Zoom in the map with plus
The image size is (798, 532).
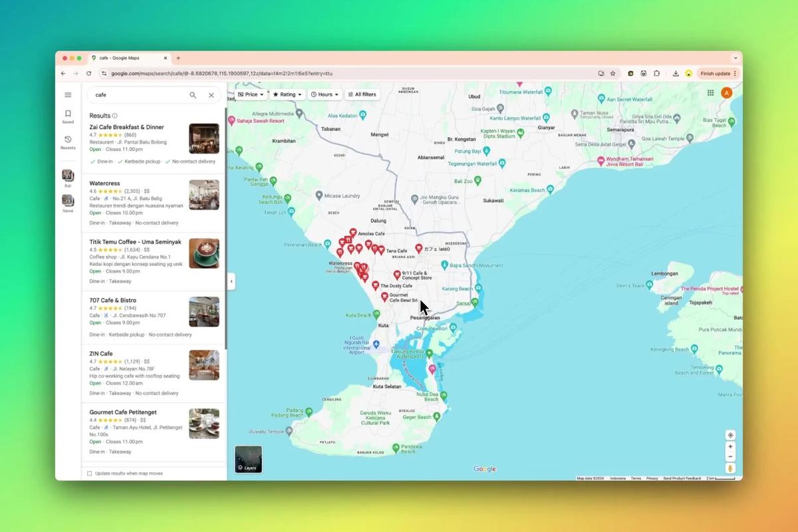730,447
